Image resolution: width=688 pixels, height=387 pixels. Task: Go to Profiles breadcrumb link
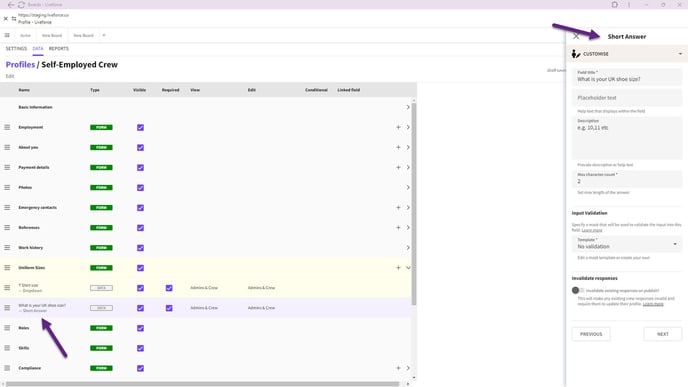20,64
